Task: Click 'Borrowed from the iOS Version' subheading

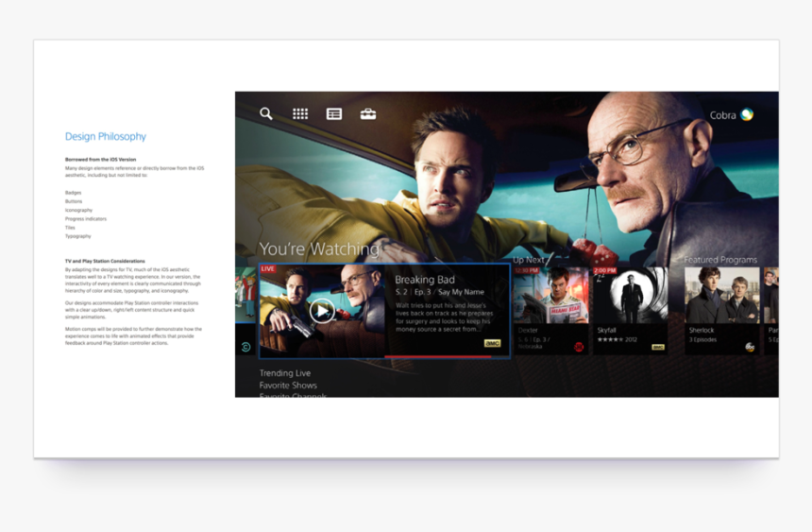Action: tap(100, 159)
